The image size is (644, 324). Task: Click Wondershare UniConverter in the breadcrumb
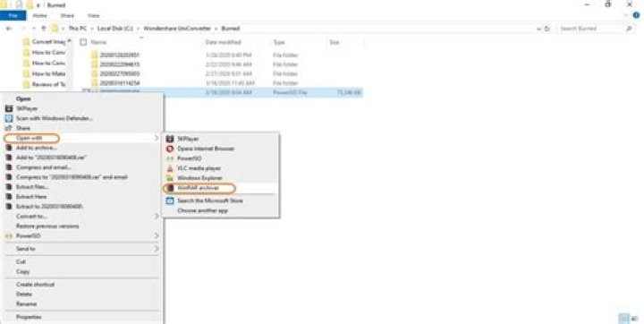177,29
